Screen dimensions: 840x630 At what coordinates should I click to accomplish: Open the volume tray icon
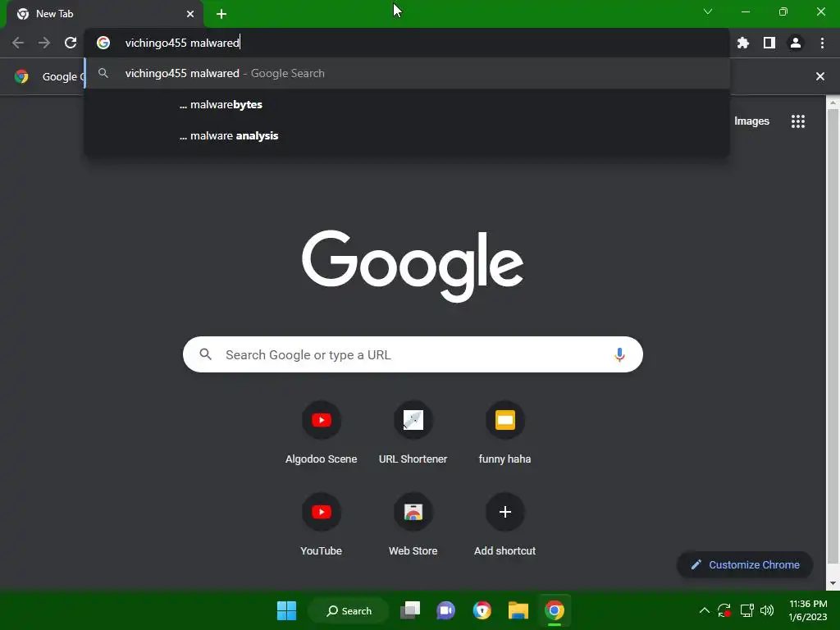[767, 610]
